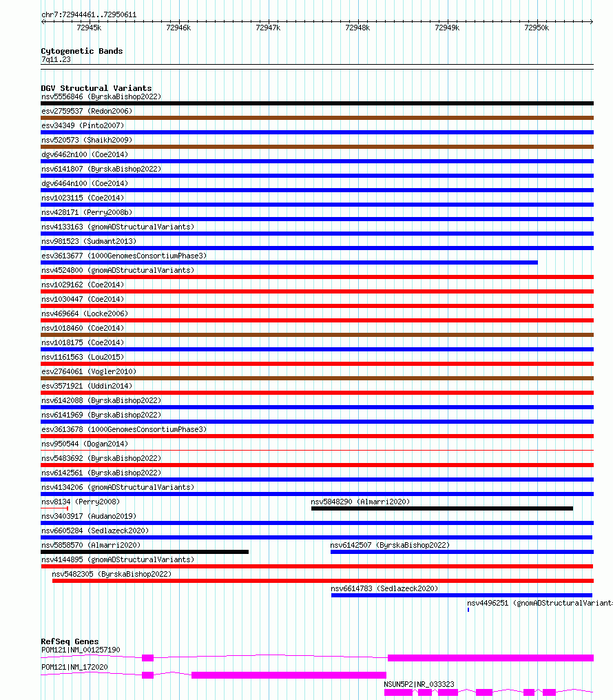The width and height of the screenshot is (613, 700).
Task: Open nsv6142507 (ByrskaBishop2022) entry
Action: [x=391, y=545]
